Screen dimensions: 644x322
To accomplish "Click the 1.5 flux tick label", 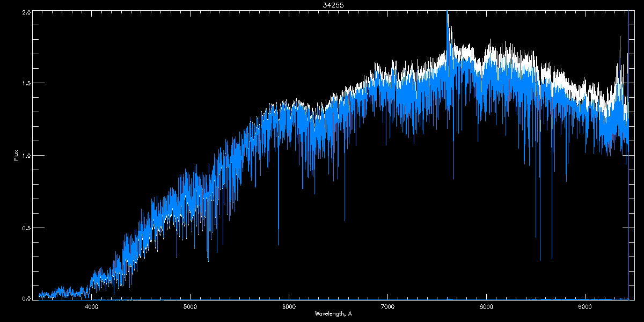I will coord(26,83).
